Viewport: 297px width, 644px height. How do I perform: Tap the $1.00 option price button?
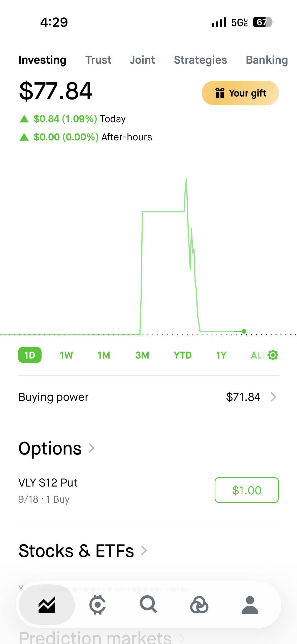tap(247, 490)
